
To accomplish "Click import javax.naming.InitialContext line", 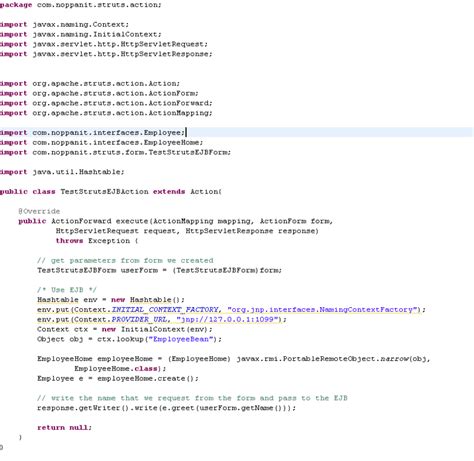I will point(81,34).
